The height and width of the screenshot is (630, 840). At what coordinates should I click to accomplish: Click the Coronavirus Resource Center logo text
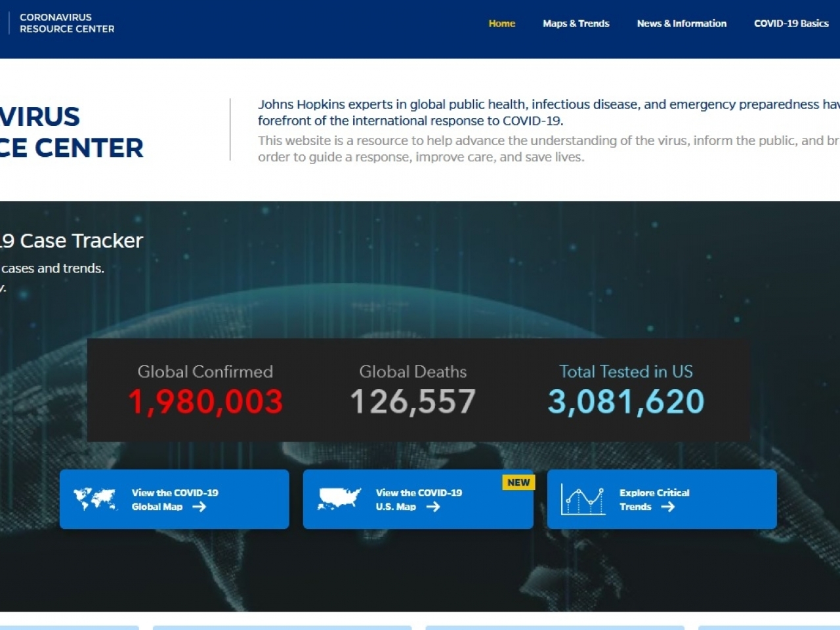[67, 23]
